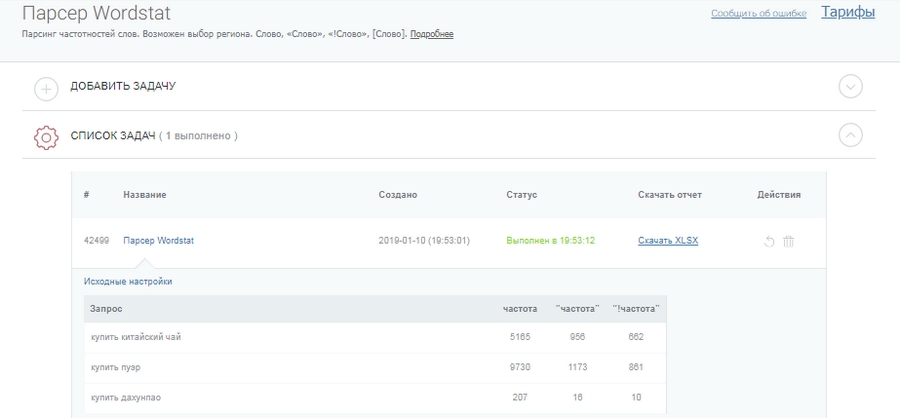Select the query купить китайский чай

pyautogui.click(x=136, y=337)
